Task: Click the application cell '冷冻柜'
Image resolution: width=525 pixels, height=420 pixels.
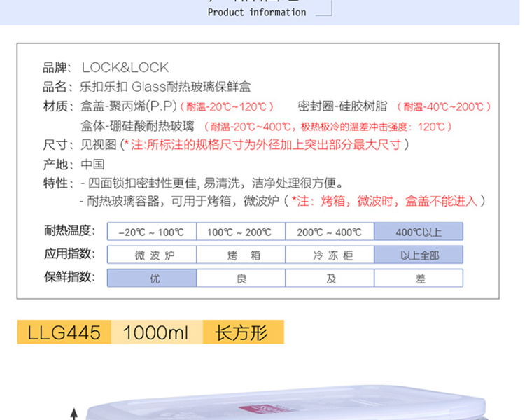Action: 330,255
